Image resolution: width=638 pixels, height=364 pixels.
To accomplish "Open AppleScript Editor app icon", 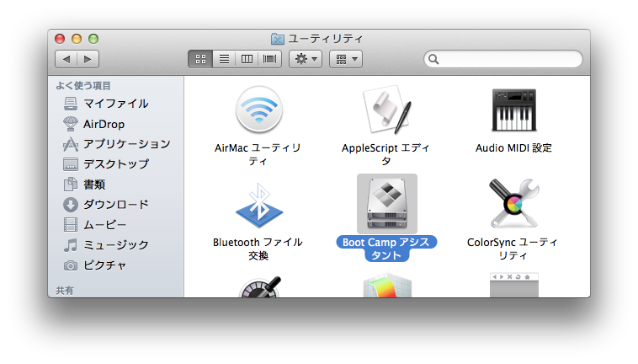I will 387,110.
